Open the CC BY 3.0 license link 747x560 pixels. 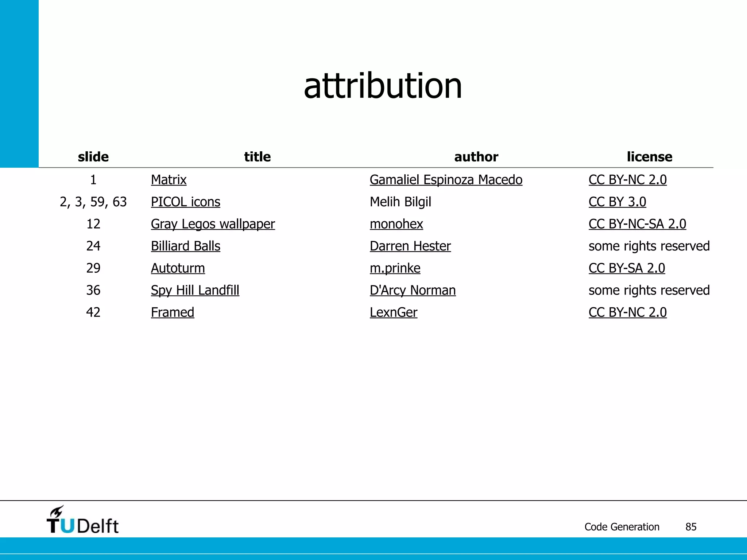point(618,202)
